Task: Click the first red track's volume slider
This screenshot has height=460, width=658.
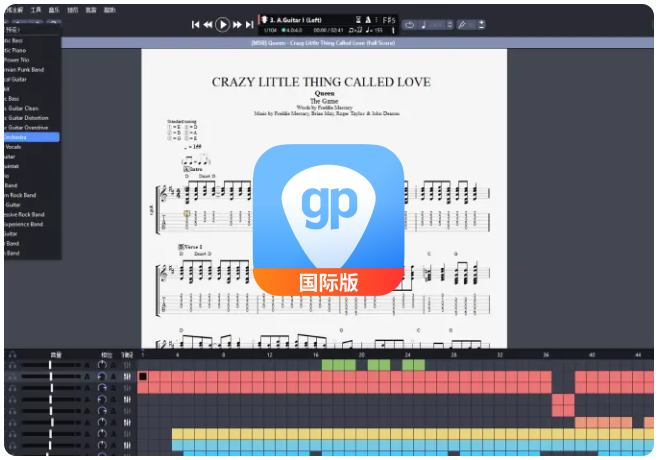Action: tap(50, 377)
